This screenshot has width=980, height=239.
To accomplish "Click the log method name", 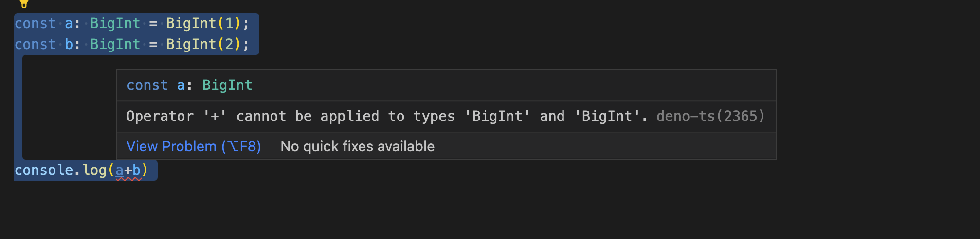I will [94, 171].
